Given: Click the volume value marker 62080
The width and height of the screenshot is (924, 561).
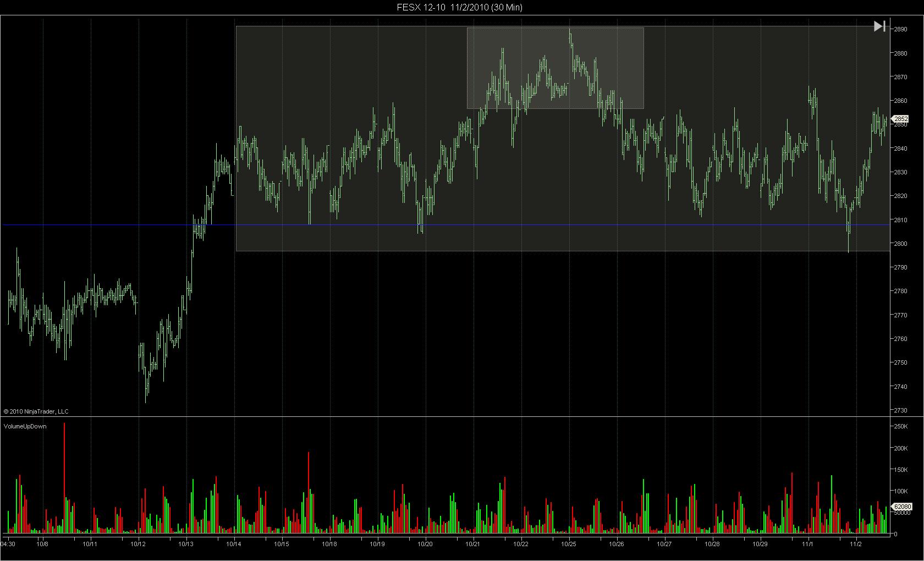Looking at the screenshot, I should (x=901, y=507).
